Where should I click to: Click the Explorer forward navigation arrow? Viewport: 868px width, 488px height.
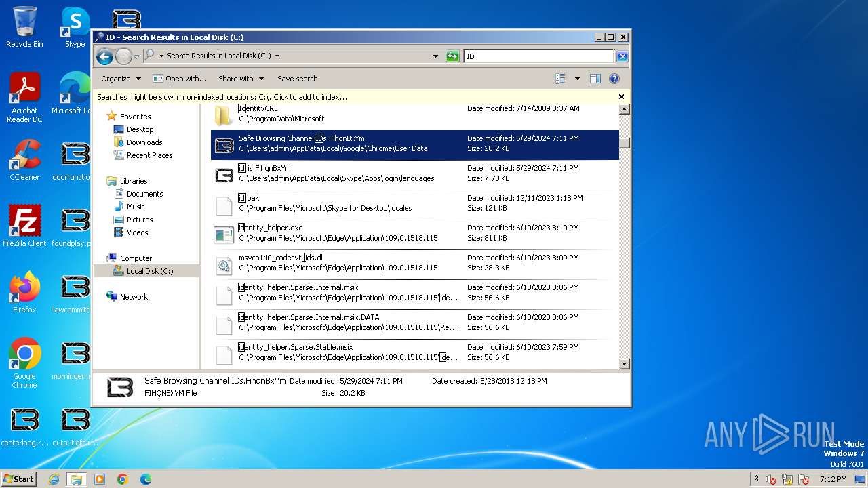[x=123, y=56]
